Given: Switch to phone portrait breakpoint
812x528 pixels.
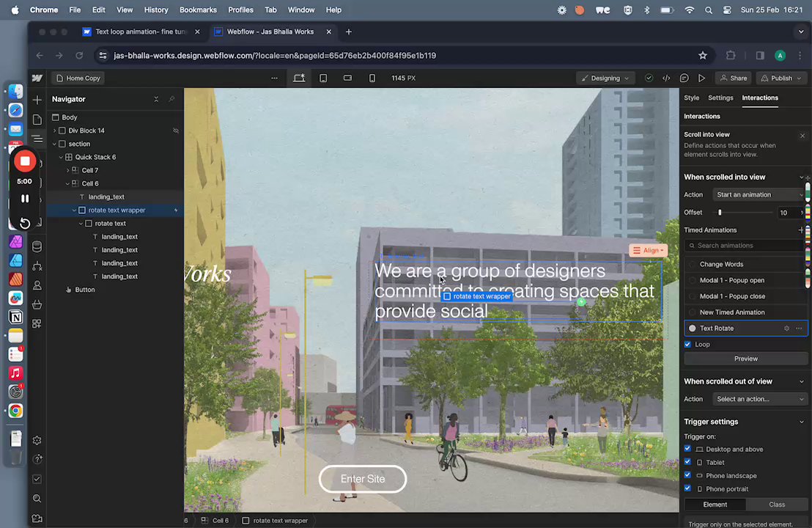Looking at the screenshot, I should (x=372, y=78).
